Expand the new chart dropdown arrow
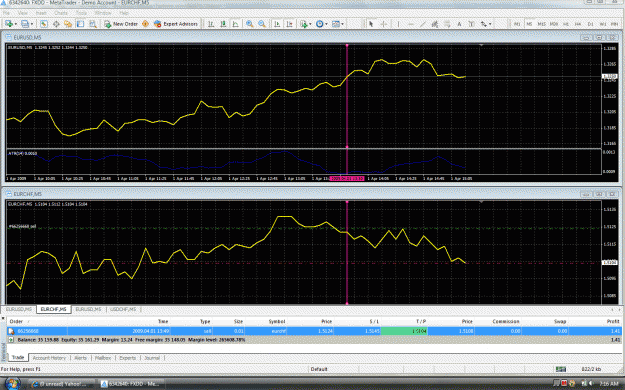The width and height of the screenshot is (625, 390). click(x=16, y=24)
